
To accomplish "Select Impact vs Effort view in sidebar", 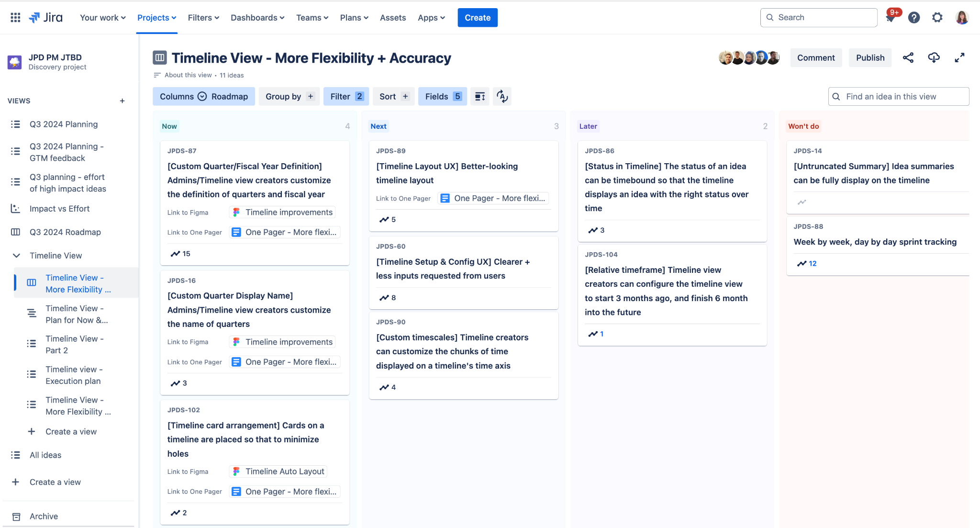I will [x=59, y=209].
